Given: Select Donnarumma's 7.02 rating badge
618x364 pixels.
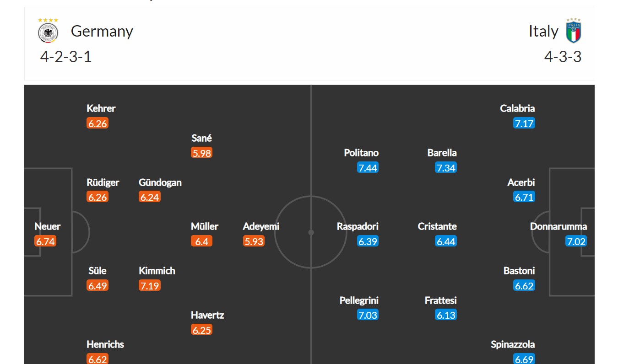Looking at the screenshot, I should coord(576,241).
